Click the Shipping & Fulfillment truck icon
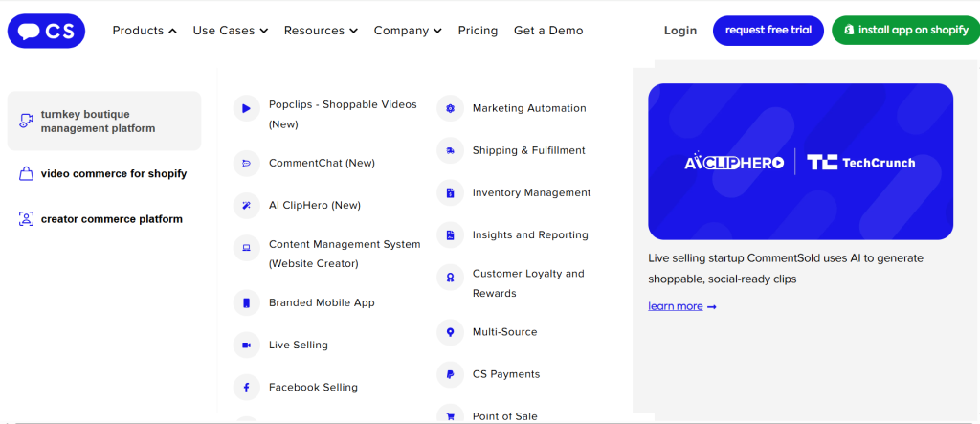This screenshot has height=424, width=980. coord(450,151)
